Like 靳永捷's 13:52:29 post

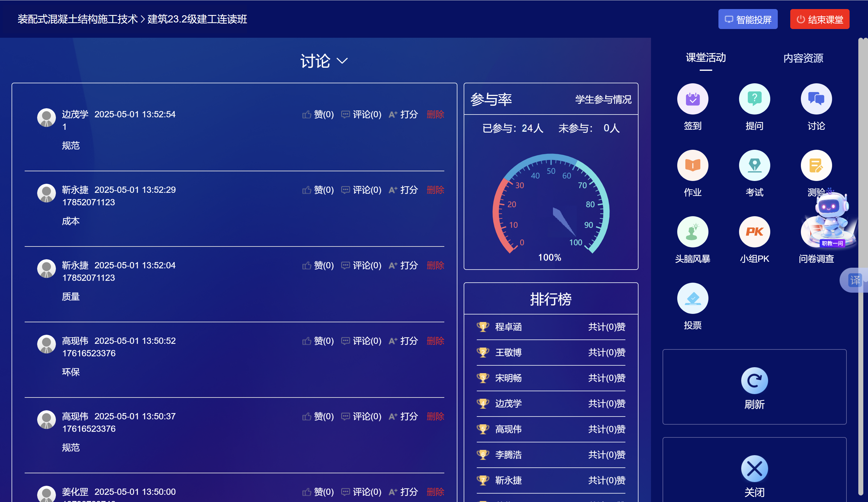pyautogui.click(x=318, y=190)
